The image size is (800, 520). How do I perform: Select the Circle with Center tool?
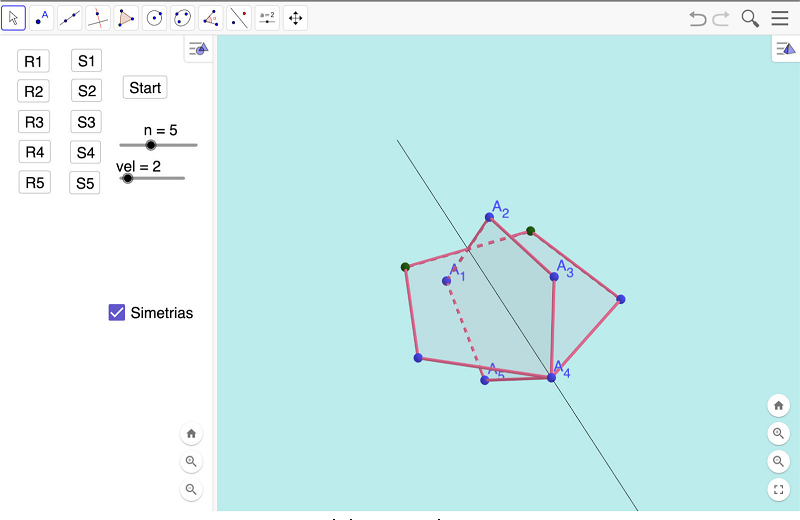154,18
